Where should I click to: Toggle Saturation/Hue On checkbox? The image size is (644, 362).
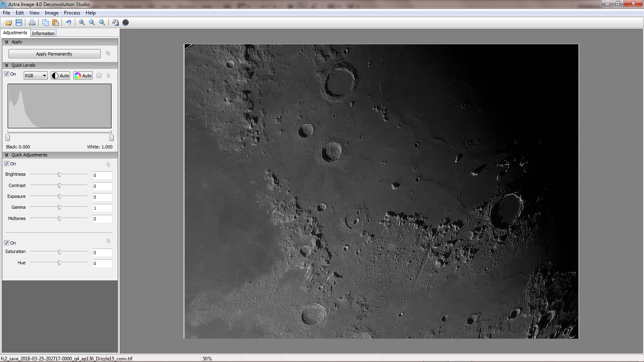click(6, 243)
